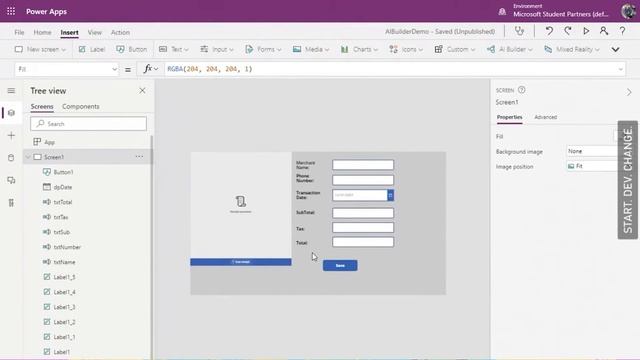Screen dimensions: 640x360
Task: Select txtTotal in tree view
Action: (x=63, y=202)
